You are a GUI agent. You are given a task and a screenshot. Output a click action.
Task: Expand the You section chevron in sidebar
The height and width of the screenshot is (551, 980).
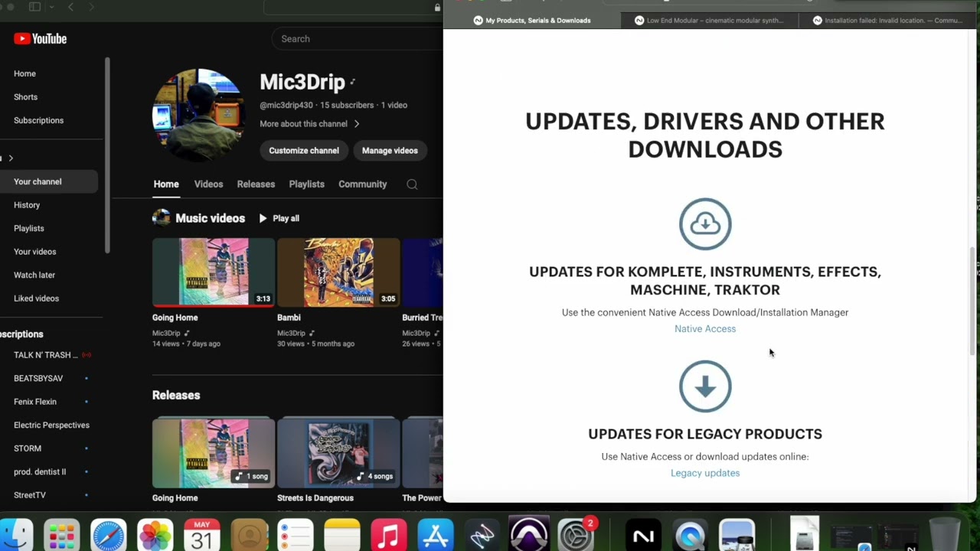[11, 158]
